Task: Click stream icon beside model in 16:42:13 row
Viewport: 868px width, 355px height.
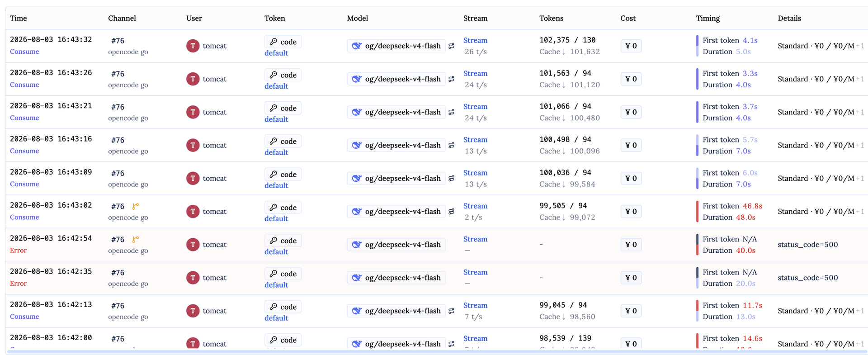Action: [451, 311]
